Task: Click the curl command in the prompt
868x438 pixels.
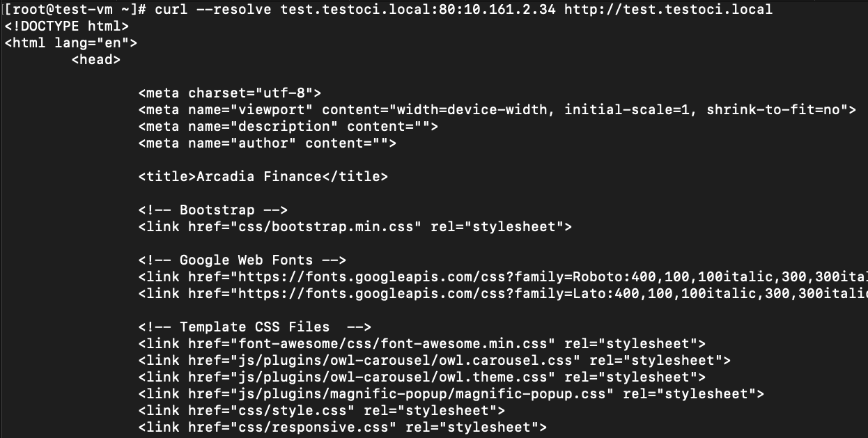Action: 171,10
